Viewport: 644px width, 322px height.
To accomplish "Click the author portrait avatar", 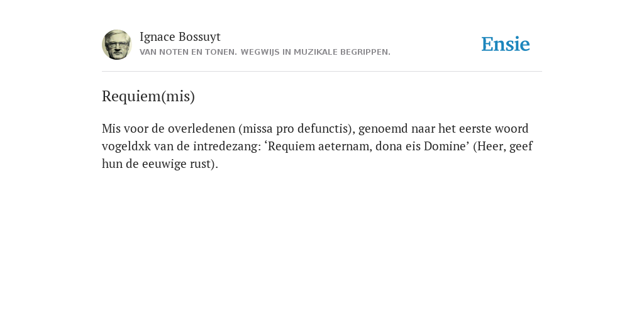I will pyautogui.click(x=116, y=45).
